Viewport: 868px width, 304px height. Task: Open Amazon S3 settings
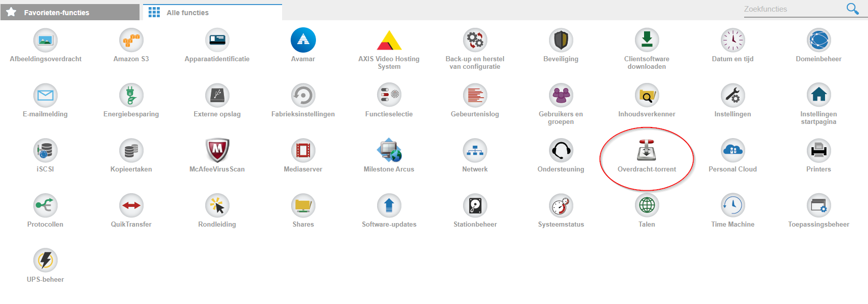[131, 40]
